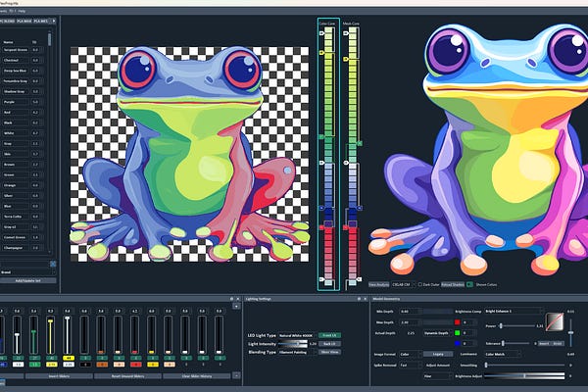
Task: Float the Lighting Settings panel
Action: coord(359,299)
